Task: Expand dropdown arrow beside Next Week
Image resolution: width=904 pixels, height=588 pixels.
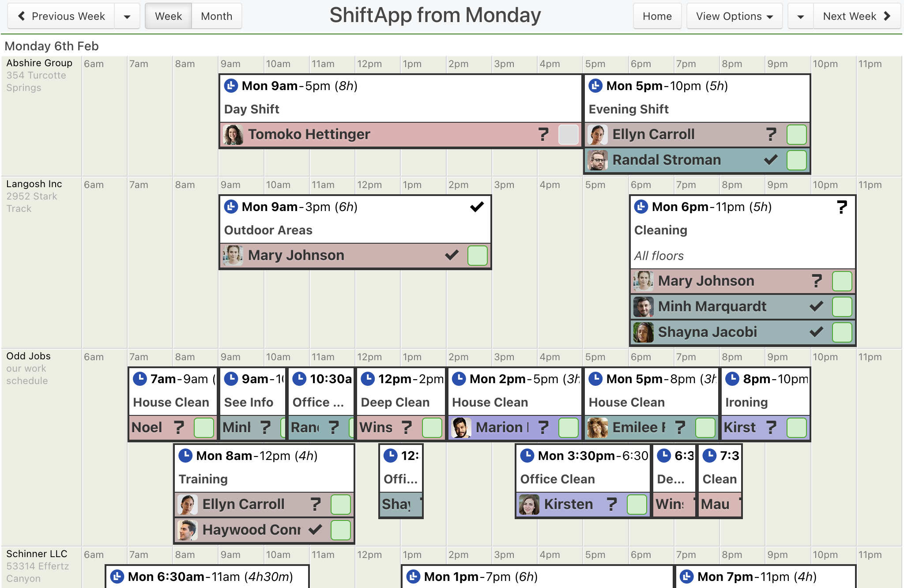Action: (800, 16)
